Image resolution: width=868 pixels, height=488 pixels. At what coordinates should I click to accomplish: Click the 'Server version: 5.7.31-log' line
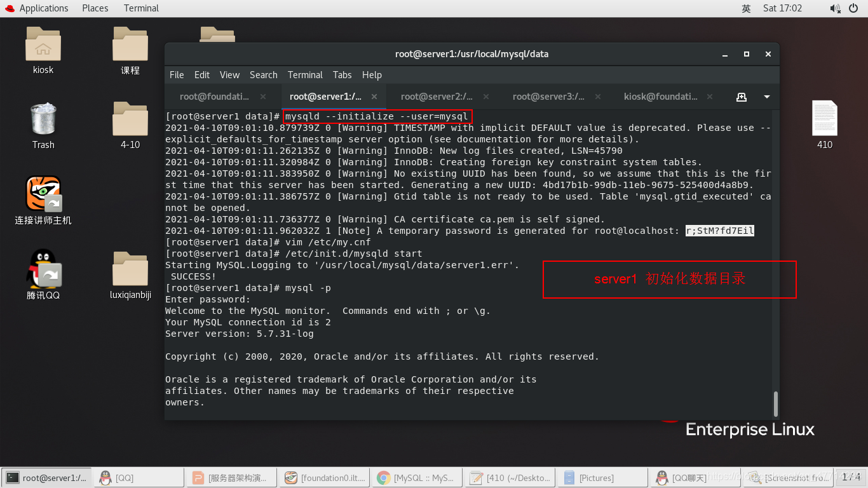point(240,334)
